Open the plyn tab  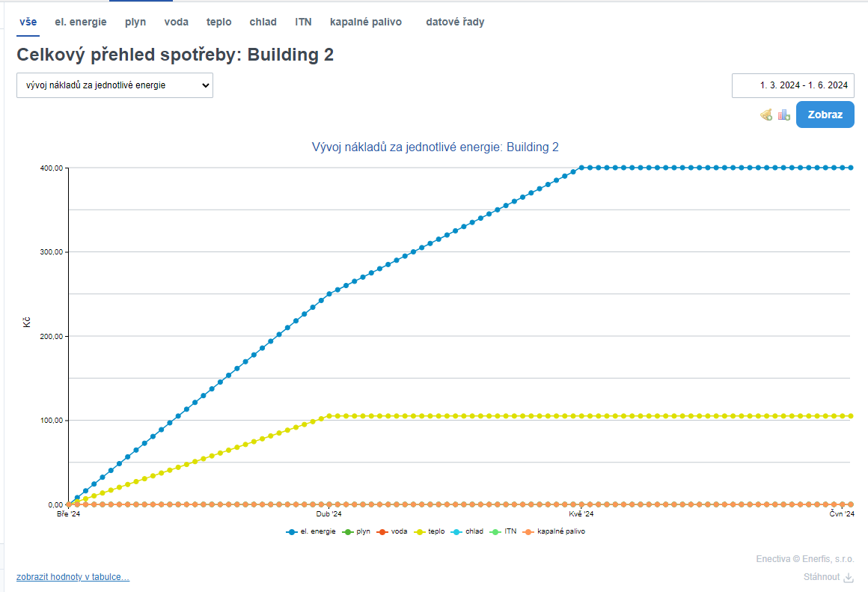[x=135, y=22]
